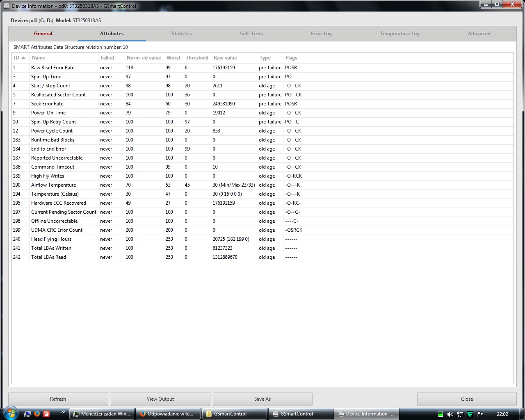Select the Seek Error Rate row
The image size is (525, 420).
click(262, 104)
